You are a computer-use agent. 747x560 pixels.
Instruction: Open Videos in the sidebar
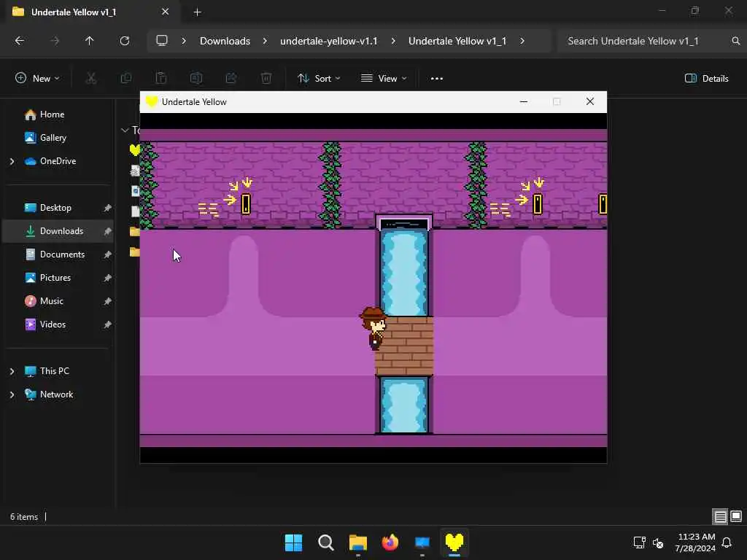coord(53,324)
